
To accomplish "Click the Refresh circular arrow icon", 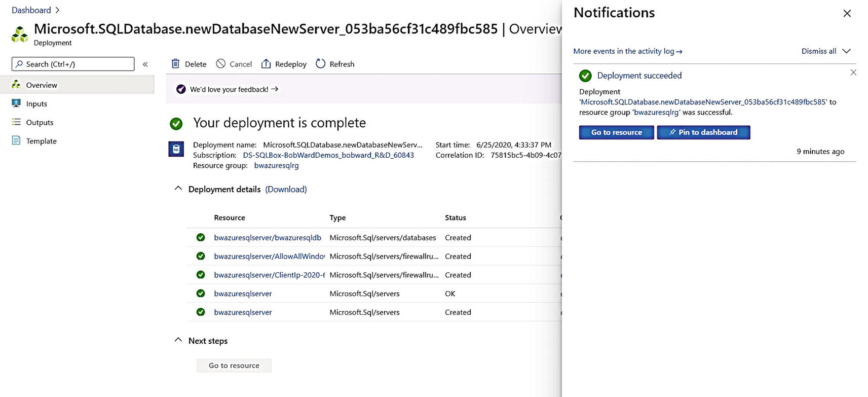I will 320,64.
